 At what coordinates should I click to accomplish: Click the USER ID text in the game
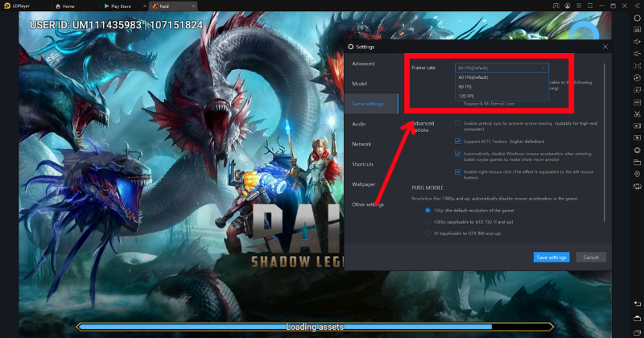116,25
